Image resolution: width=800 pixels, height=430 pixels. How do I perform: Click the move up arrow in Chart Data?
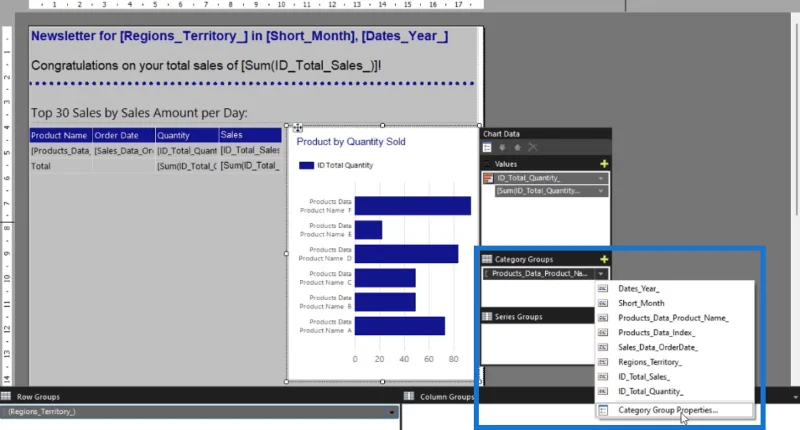click(517, 147)
